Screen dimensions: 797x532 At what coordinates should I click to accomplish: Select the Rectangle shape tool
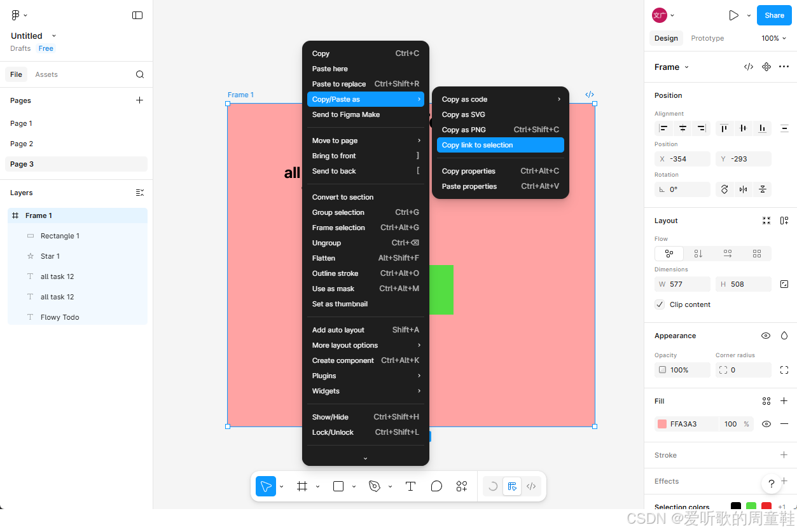(x=338, y=486)
